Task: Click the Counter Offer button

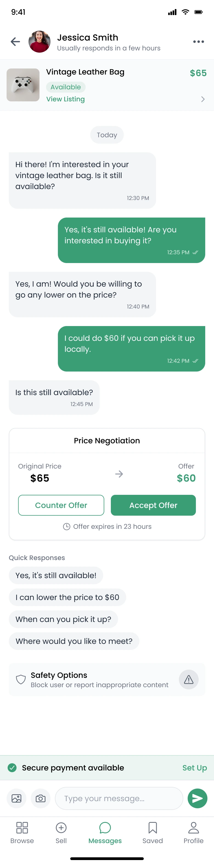Action: (x=61, y=505)
